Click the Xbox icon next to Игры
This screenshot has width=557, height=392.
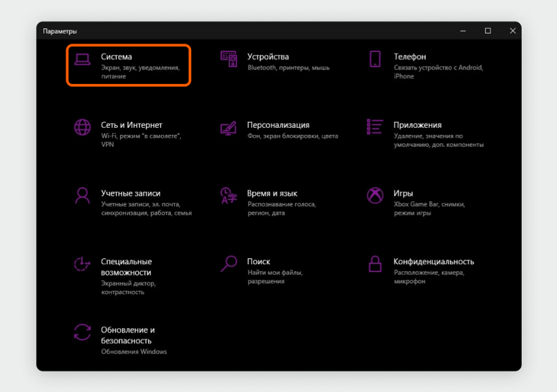(x=375, y=196)
